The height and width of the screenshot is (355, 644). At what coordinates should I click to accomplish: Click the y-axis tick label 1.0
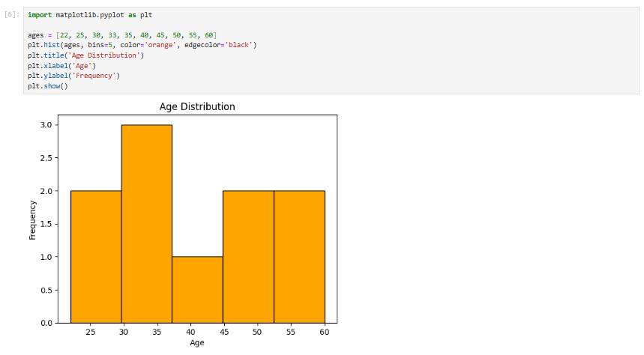[x=46, y=257]
